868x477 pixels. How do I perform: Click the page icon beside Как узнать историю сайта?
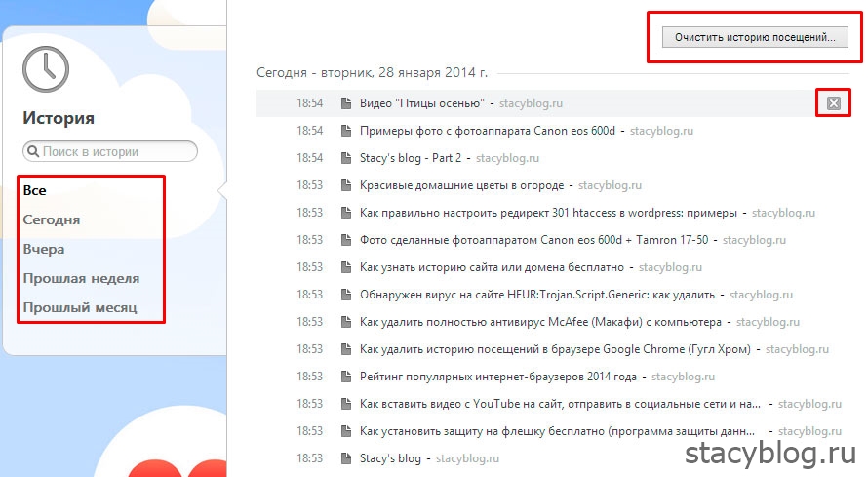(346, 267)
